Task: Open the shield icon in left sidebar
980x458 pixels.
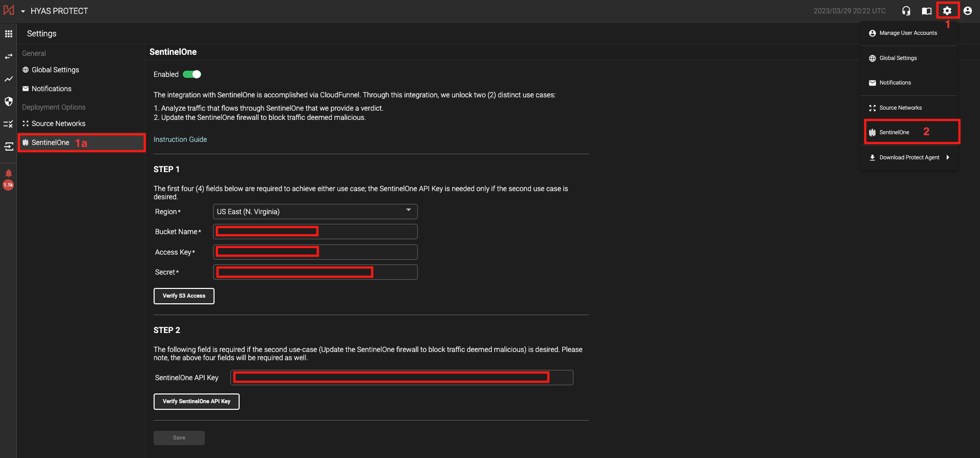Action: click(9, 101)
